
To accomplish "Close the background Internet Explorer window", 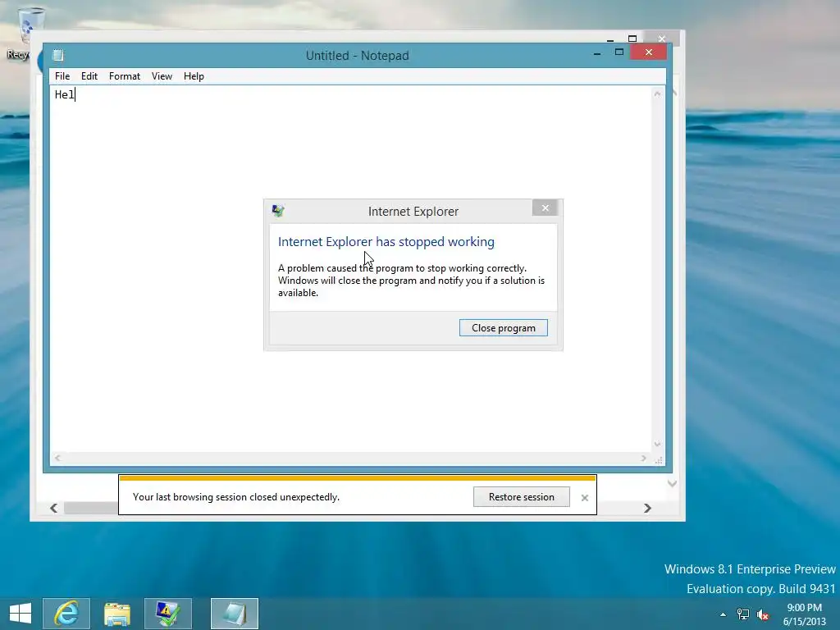I will tap(662, 38).
